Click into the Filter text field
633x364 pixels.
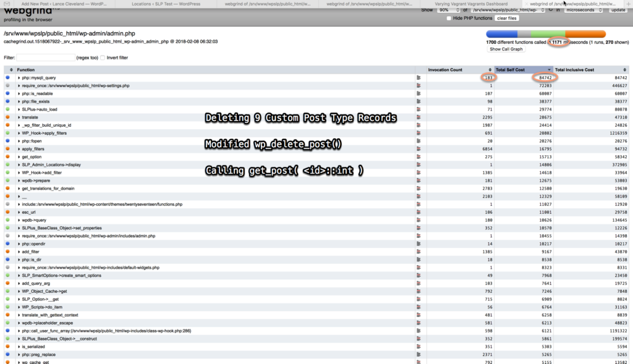pyautogui.click(x=45, y=57)
